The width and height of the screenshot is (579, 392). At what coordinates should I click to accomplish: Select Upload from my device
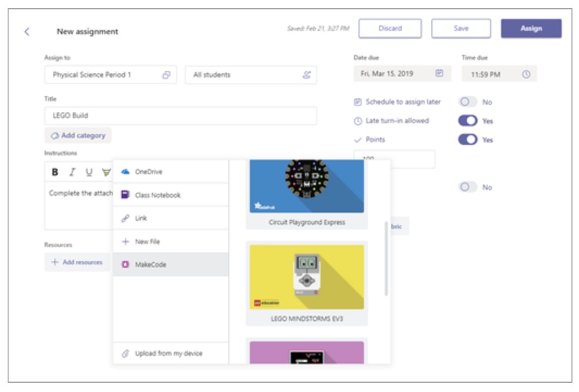pyautogui.click(x=171, y=353)
